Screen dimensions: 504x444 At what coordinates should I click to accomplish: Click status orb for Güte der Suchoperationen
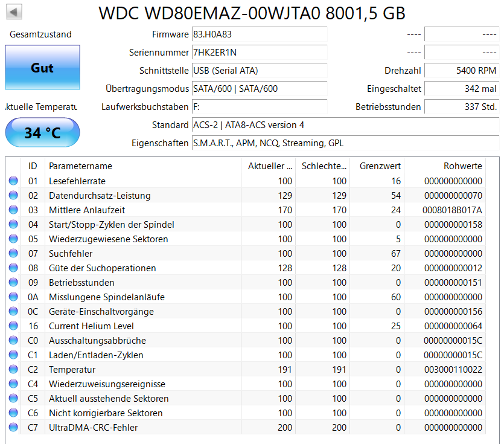pos(13,268)
